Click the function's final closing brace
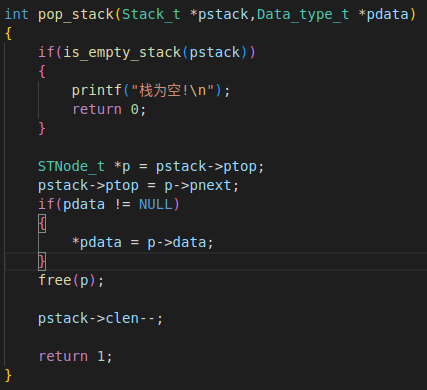 (x=8, y=376)
